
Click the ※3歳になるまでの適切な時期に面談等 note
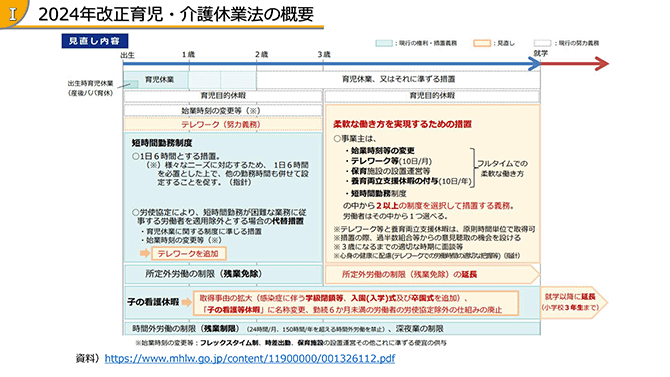(398, 247)
